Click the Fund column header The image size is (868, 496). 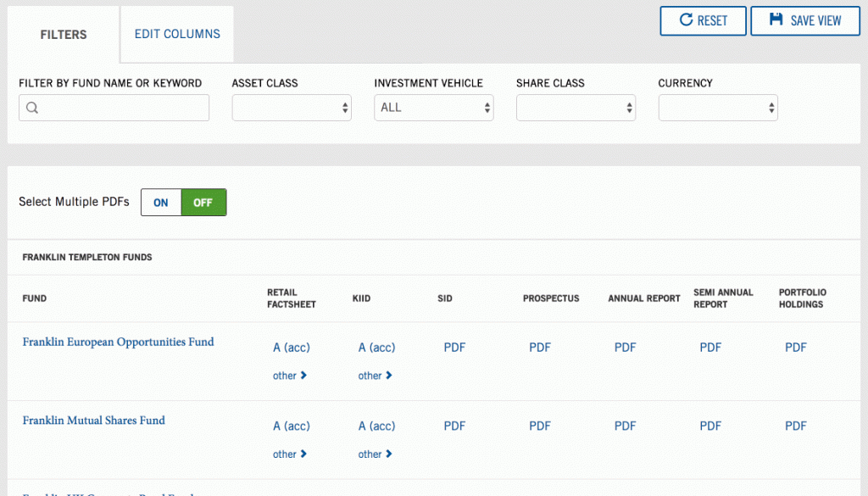pos(34,298)
